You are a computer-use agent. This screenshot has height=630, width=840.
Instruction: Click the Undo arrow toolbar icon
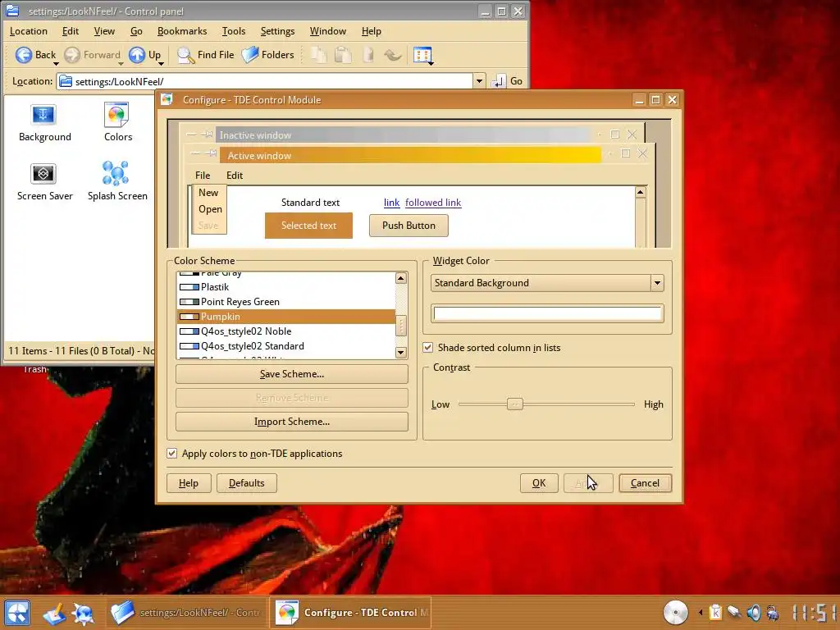click(x=393, y=55)
